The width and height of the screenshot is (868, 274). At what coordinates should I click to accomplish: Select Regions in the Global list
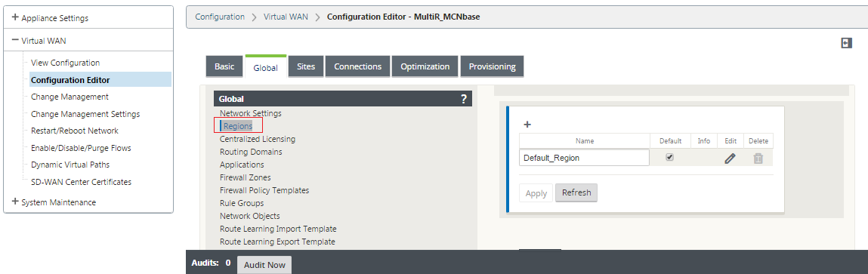point(238,125)
